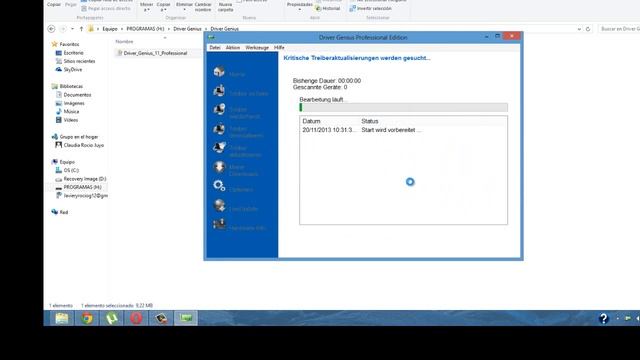Open PROGRAMAS (H:) drive in navigation pane
The width and height of the screenshot is (640, 360).
click(x=78, y=187)
